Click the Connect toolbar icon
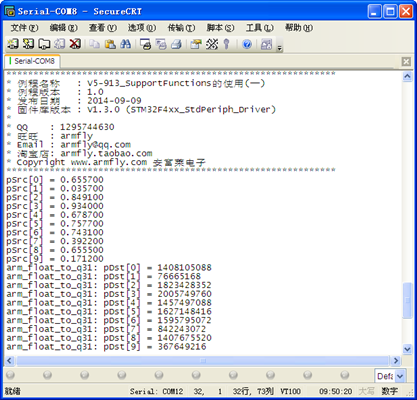This screenshot has height=400, width=417. [13, 44]
